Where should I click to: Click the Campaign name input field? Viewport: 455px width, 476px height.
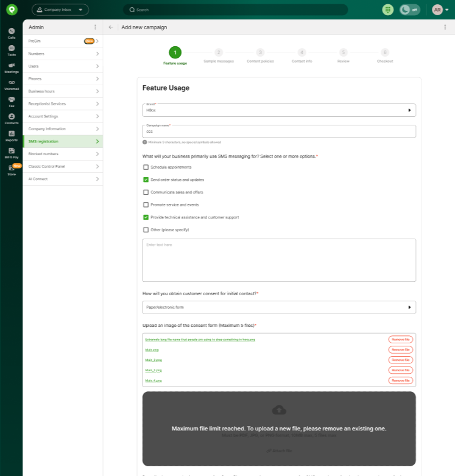click(279, 131)
